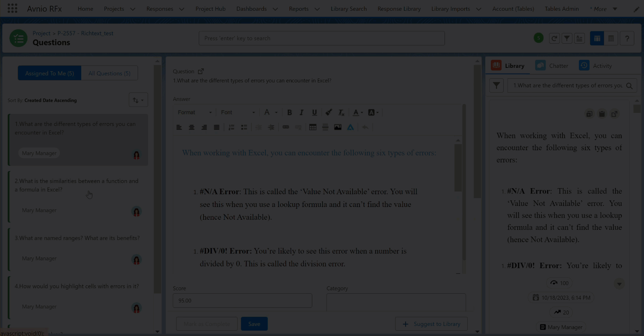Viewport: 644px width, 336px height.
Task: Open Project Hub tab
Action: pos(211,9)
